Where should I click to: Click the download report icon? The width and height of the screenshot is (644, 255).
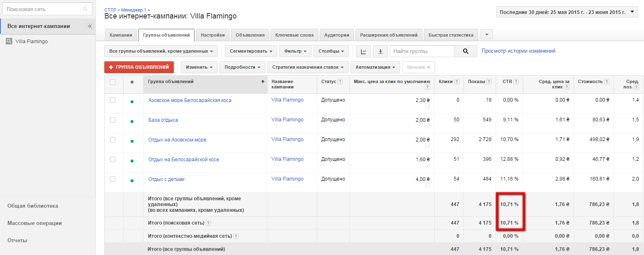pos(380,51)
